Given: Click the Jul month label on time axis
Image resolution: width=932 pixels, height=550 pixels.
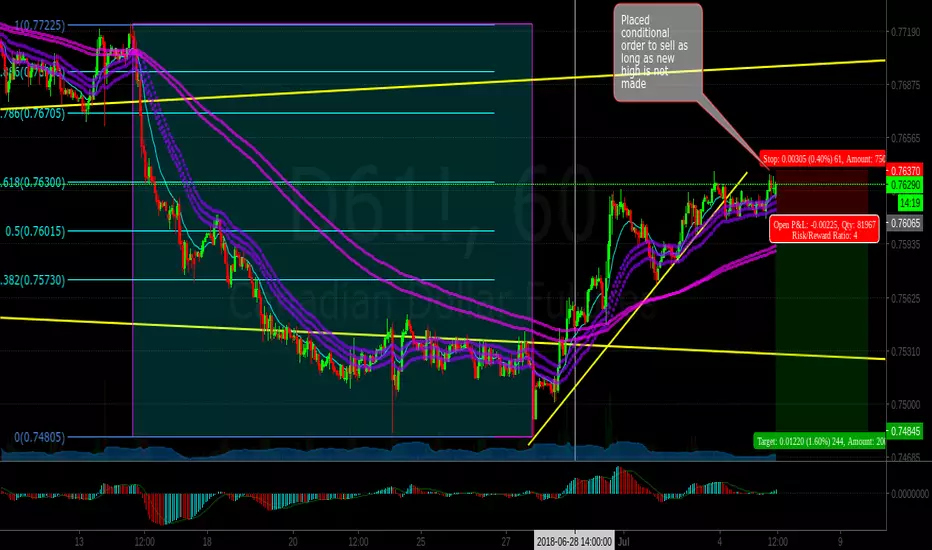Looking at the screenshot, I should coord(624,542).
